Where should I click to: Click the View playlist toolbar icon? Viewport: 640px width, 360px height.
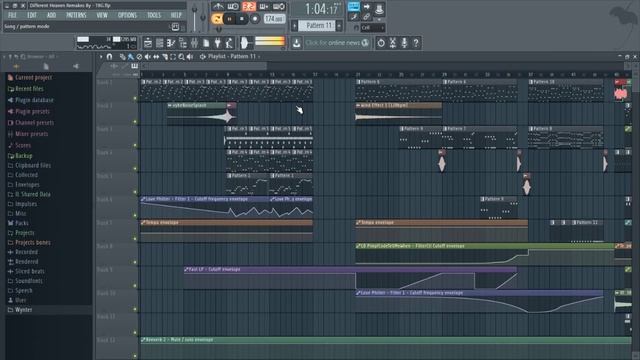(x=148, y=43)
